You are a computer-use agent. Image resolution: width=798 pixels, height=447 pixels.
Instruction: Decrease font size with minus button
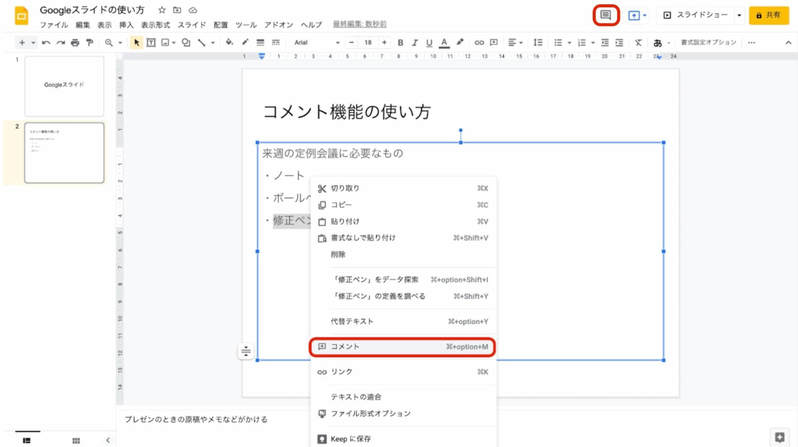pos(351,43)
